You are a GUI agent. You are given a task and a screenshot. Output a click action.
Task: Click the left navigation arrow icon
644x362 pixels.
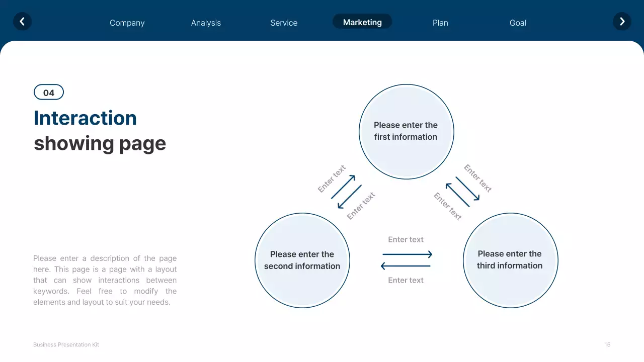(22, 22)
